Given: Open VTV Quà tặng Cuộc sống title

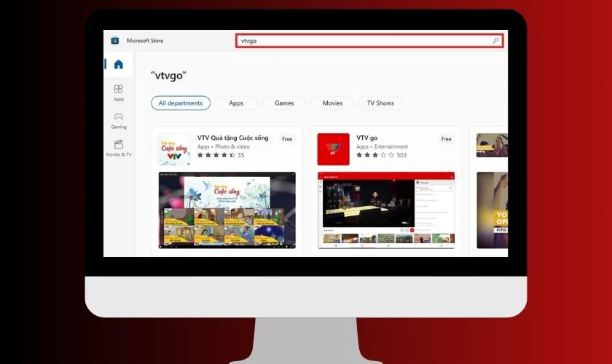Looking at the screenshot, I should [x=233, y=138].
